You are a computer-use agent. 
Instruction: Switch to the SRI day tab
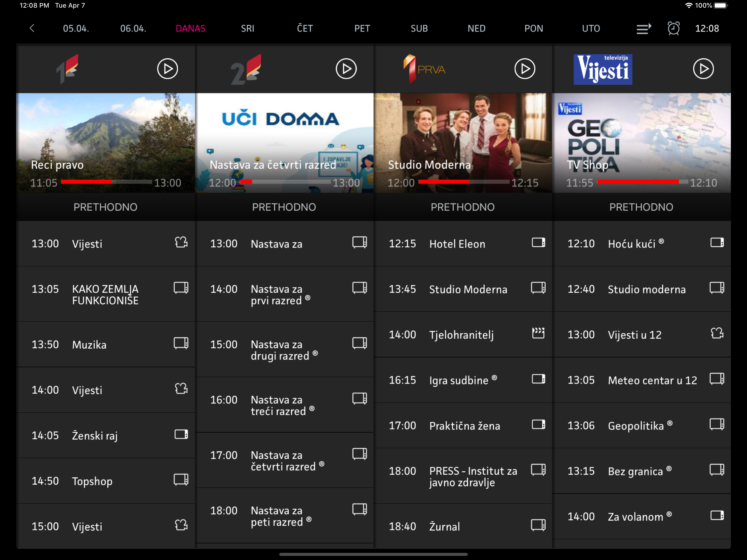[247, 28]
